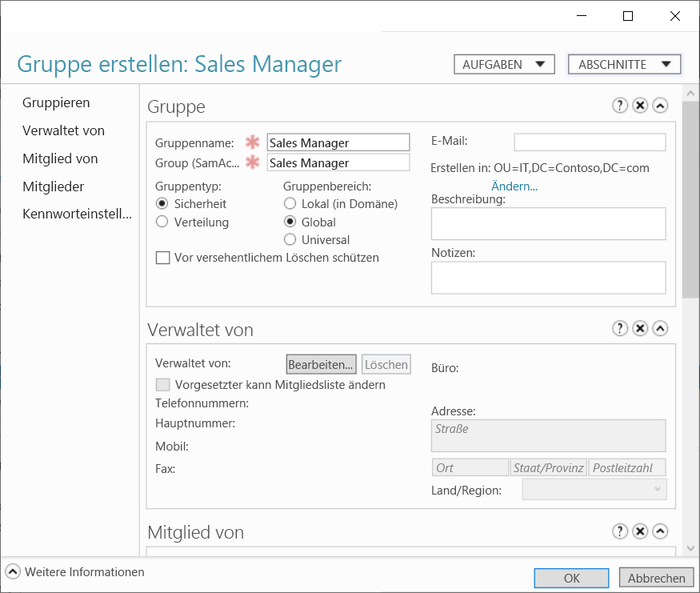Close the Verwaltet von section via X icon
The width and height of the screenshot is (700, 593).
640,328
